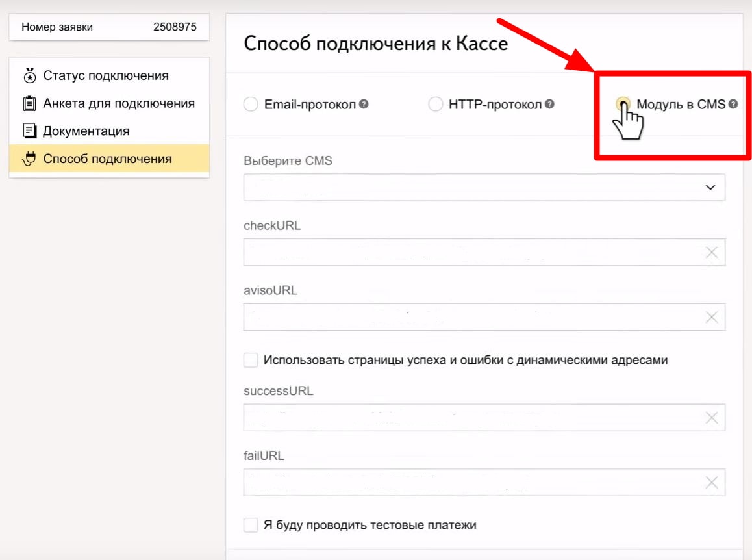Click the application number 2508975
The width and height of the screenshot is (752, 560).
[x=175, y=27]
